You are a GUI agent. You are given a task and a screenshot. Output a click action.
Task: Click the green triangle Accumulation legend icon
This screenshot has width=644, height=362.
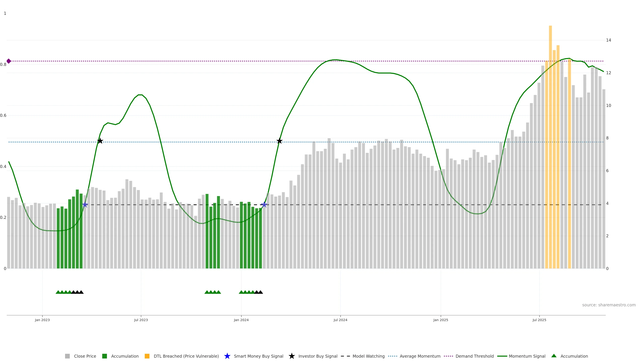(x=554, y=356)
